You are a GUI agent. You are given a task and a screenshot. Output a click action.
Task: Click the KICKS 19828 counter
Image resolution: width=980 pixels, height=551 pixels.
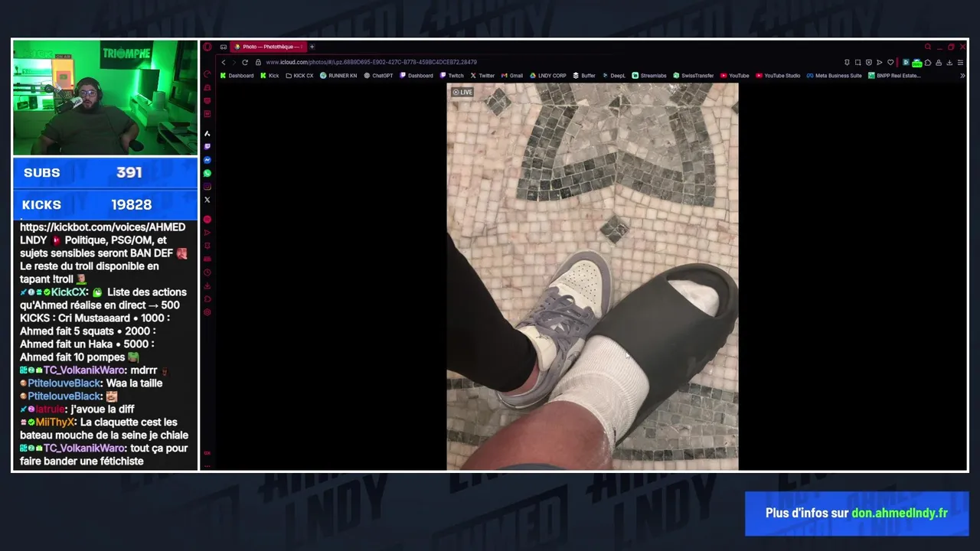point(105,204)
